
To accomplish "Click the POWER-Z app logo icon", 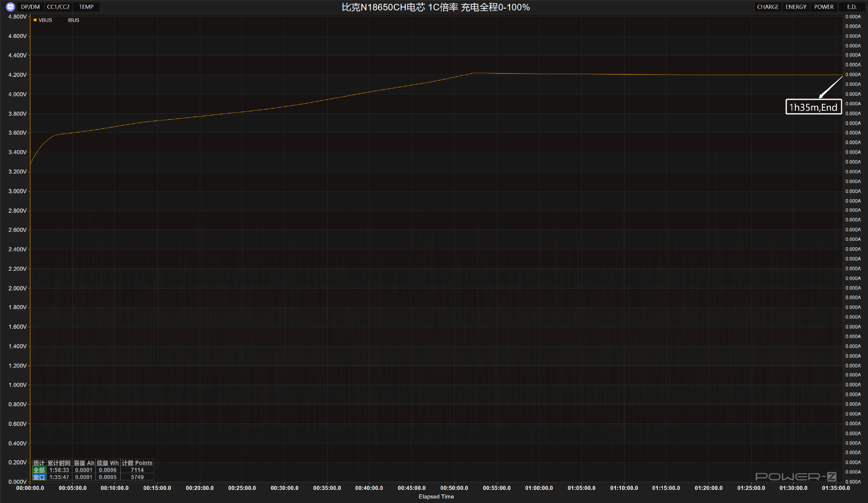I will pos(10,7).
